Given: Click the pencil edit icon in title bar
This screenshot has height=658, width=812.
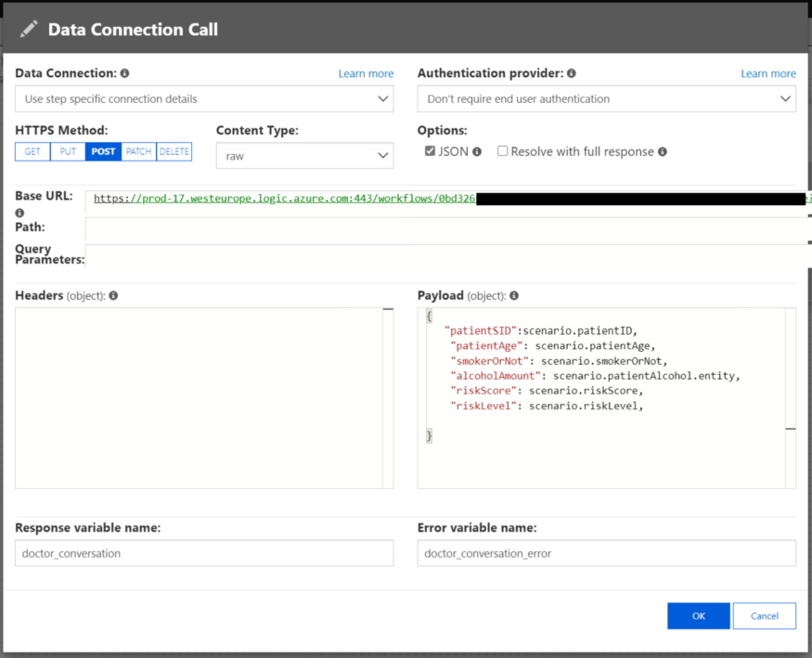Looking at the screenshot, I should pos(29,28).
